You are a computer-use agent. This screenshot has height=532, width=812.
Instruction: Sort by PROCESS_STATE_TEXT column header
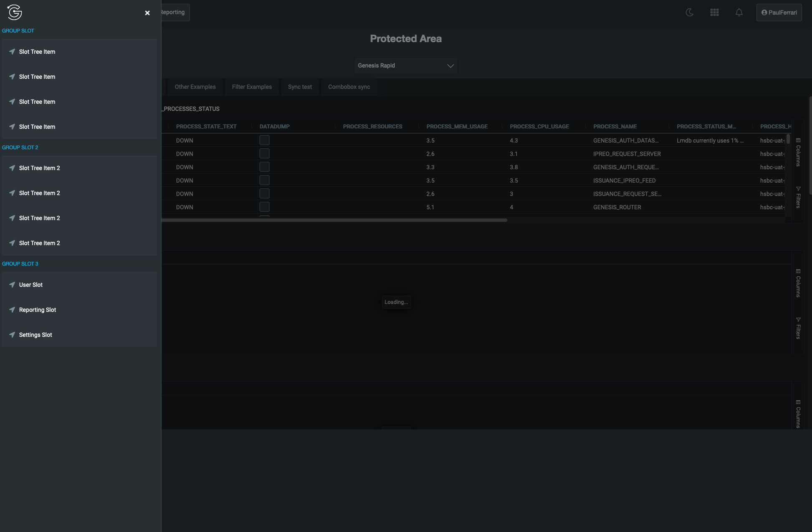pyautogui.click(x=206, y=126)
